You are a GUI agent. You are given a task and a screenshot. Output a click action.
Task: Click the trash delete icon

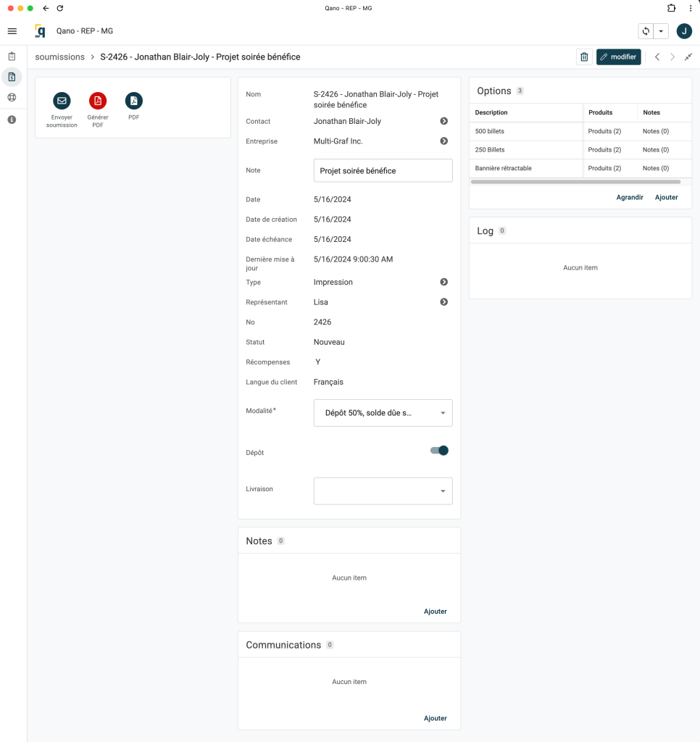coord(584,57)
